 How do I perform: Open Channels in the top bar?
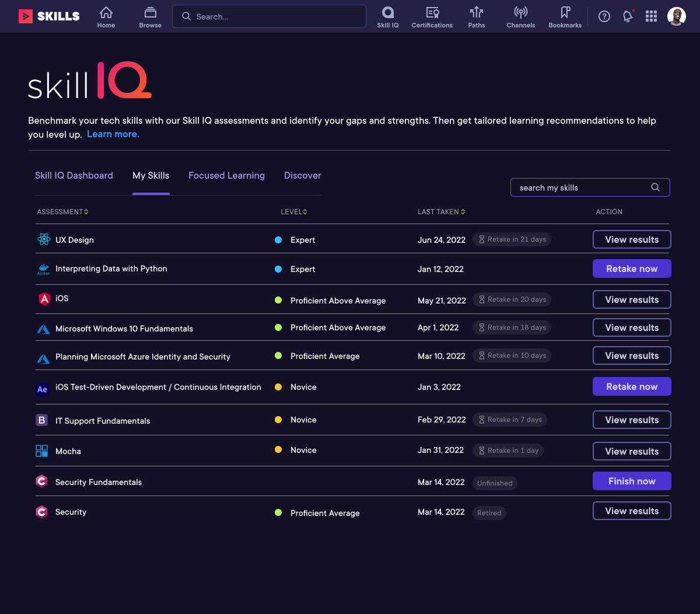521,17
